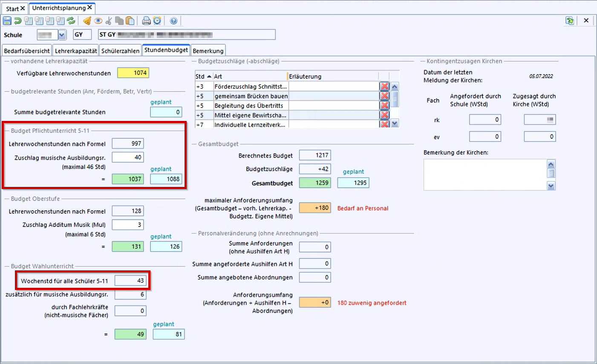The height and width of the screenshot is (364, 597).
Task: Remove the Mittel eigene Bewirtscha... row
Action: point(384,115)
